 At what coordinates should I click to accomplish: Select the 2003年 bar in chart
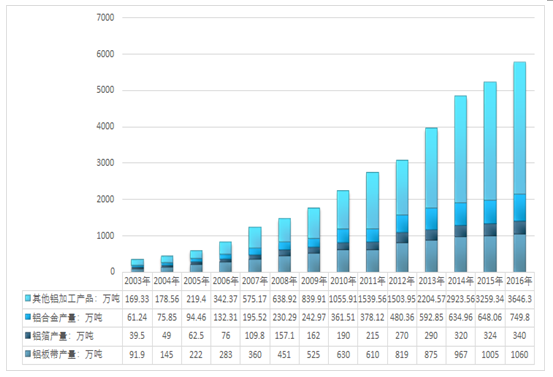[x=137, y=266]
